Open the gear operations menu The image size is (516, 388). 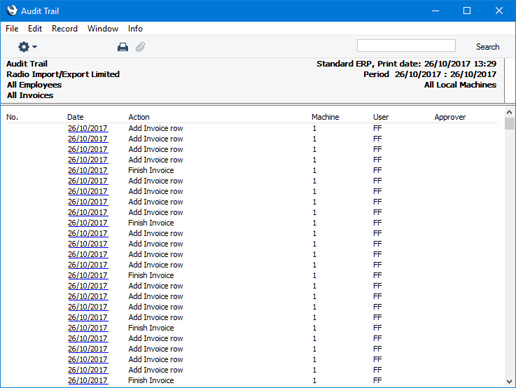pos(27,47)
